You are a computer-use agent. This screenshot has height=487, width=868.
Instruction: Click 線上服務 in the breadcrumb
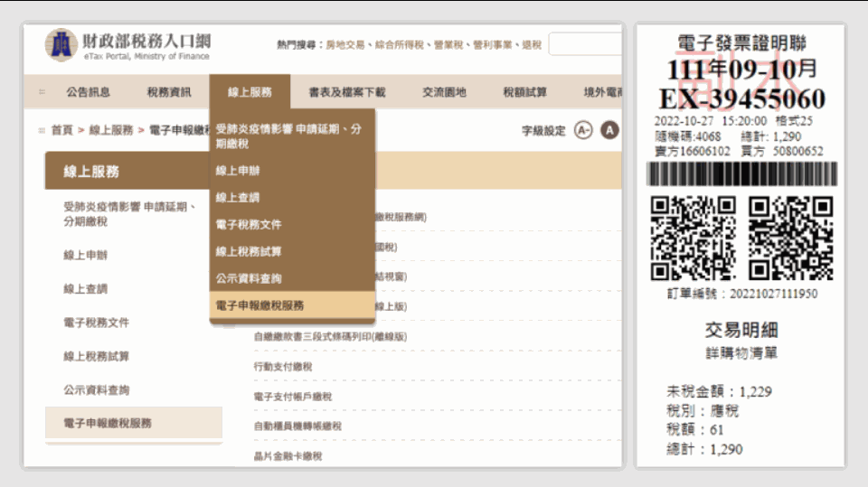pos(111,130)
